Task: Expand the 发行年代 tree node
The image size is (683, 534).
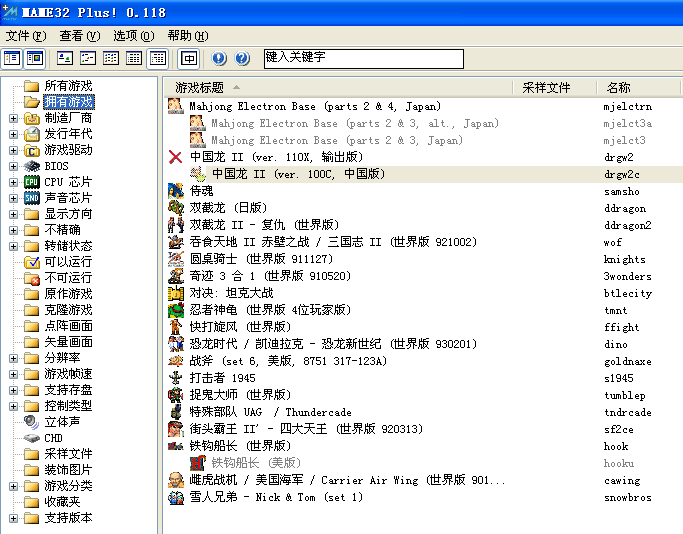Action: coord(14,134)
